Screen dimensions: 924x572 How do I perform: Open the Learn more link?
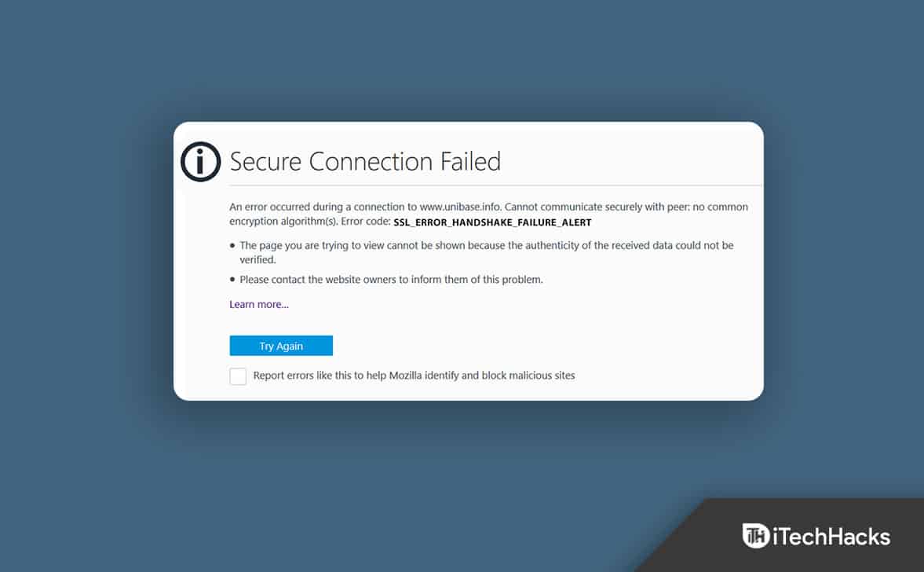[258, 304]
